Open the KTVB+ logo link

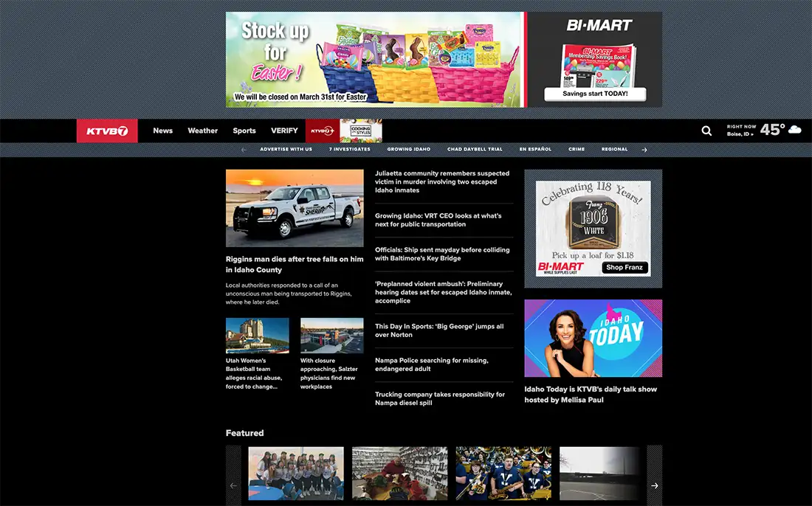[x=322, y=131]
